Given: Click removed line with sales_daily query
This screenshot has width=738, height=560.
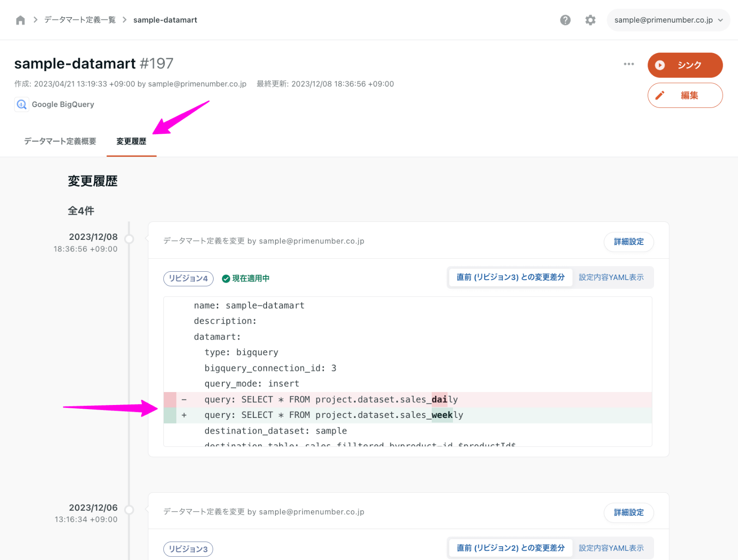Looking at the screenshot, I should pos(408,399).
